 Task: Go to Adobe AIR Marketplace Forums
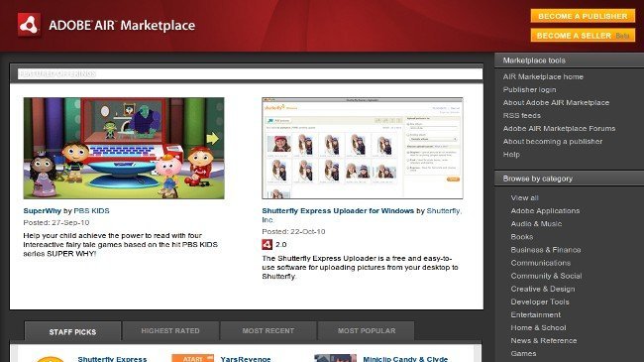pos(559,129)
